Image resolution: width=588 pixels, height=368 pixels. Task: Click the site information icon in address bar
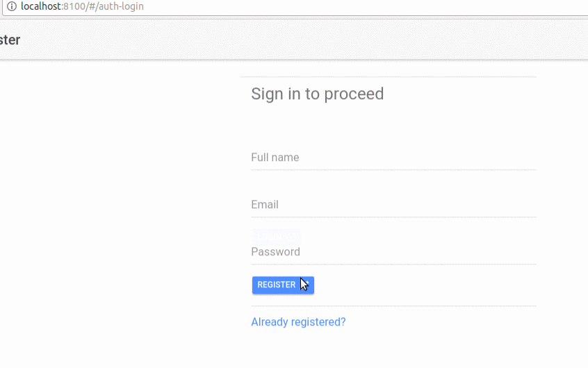(x=11, y=6)
